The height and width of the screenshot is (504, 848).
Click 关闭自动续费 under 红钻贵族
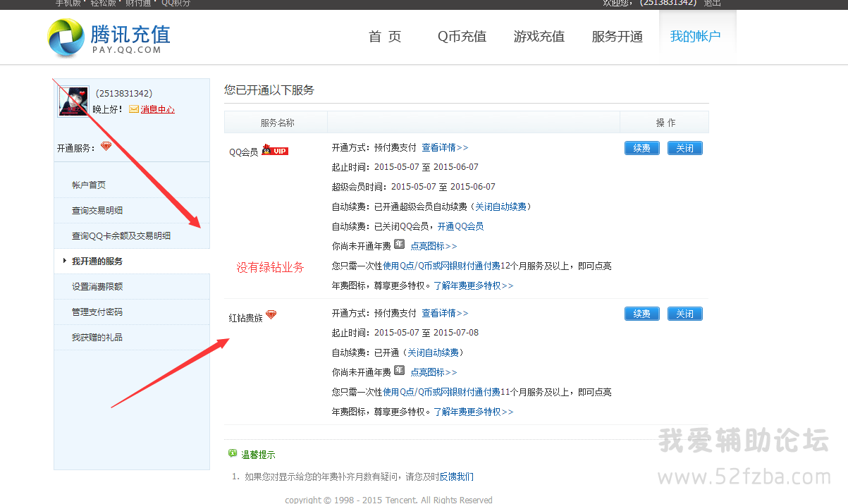coord(433,352)
